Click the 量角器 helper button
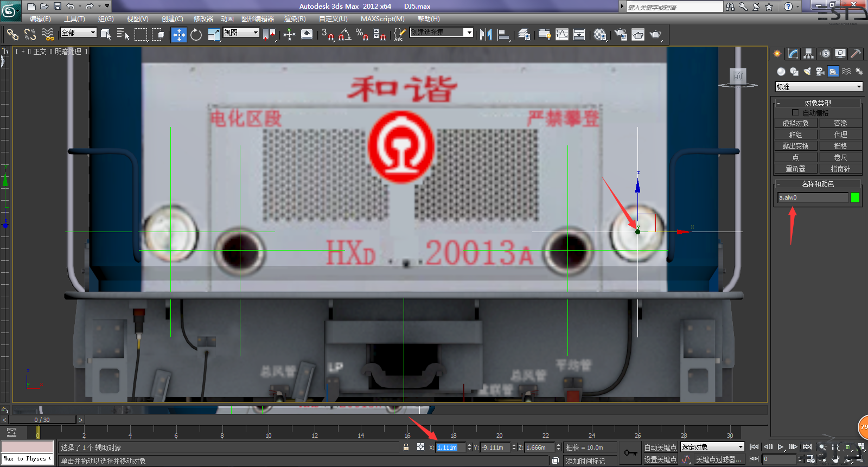 point(795,169)
